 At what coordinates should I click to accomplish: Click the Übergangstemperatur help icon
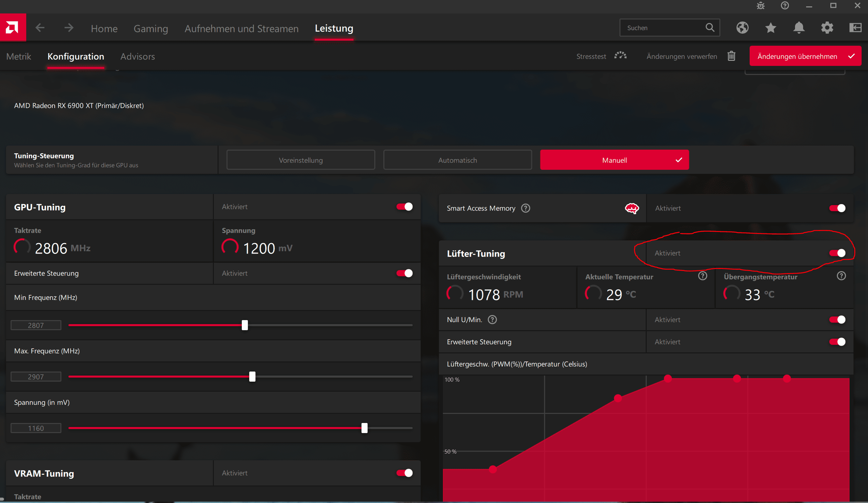coord(841,276)
